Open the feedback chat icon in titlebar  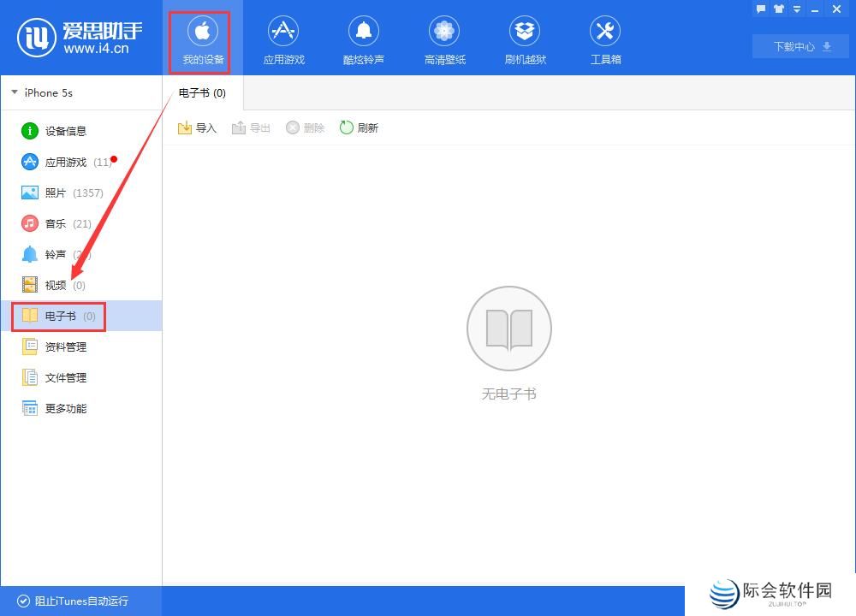point(760,9)
